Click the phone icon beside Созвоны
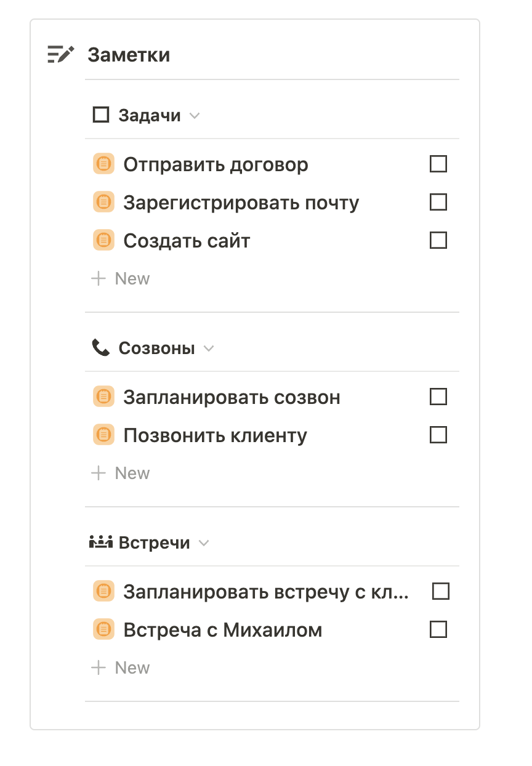 click(x=100, y=348)
